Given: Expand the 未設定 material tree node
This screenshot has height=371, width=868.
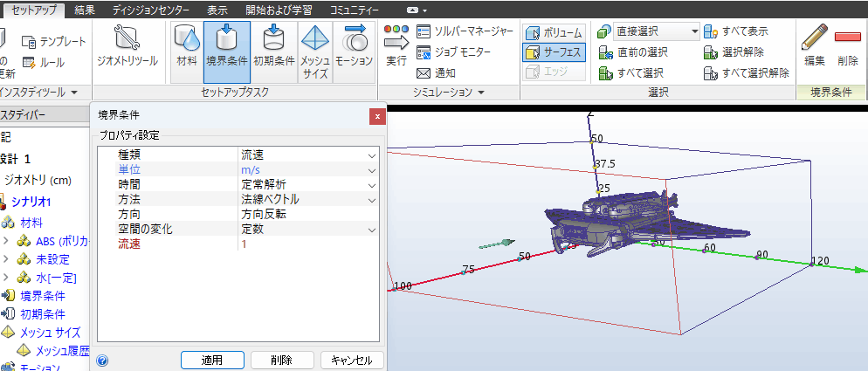Looking at the screenshot, I should [7, 258].
